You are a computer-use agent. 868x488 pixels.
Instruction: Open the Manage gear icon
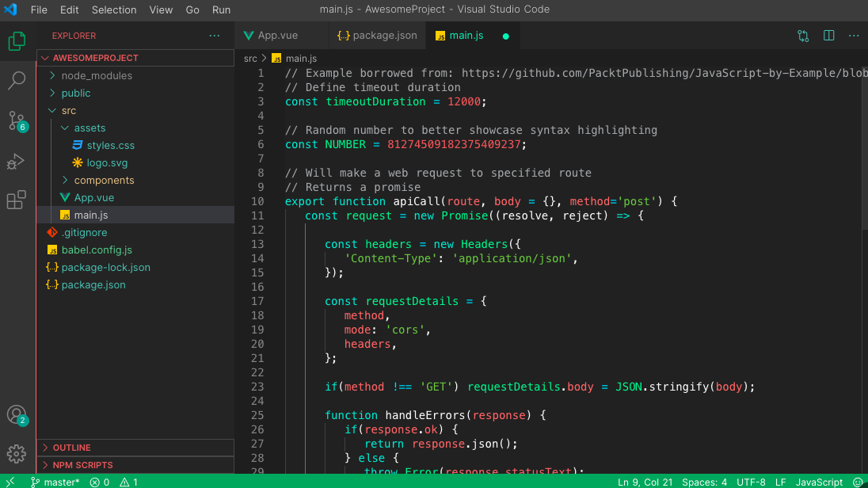17,454
